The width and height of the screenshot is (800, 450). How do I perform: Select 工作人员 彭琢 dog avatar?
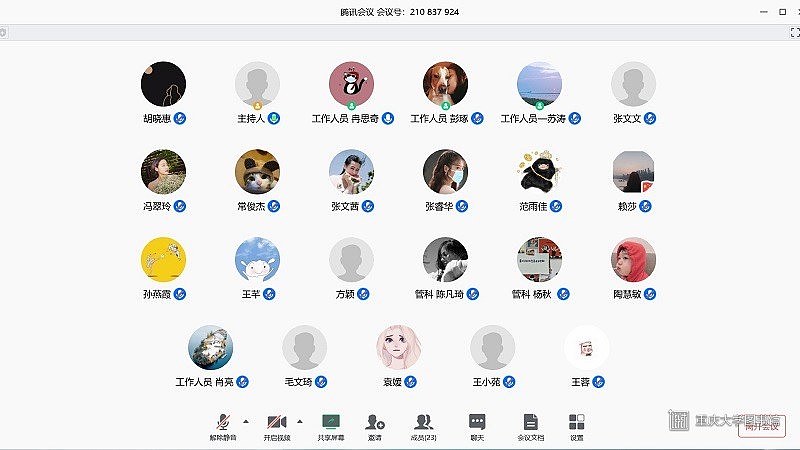pos(445,84)
